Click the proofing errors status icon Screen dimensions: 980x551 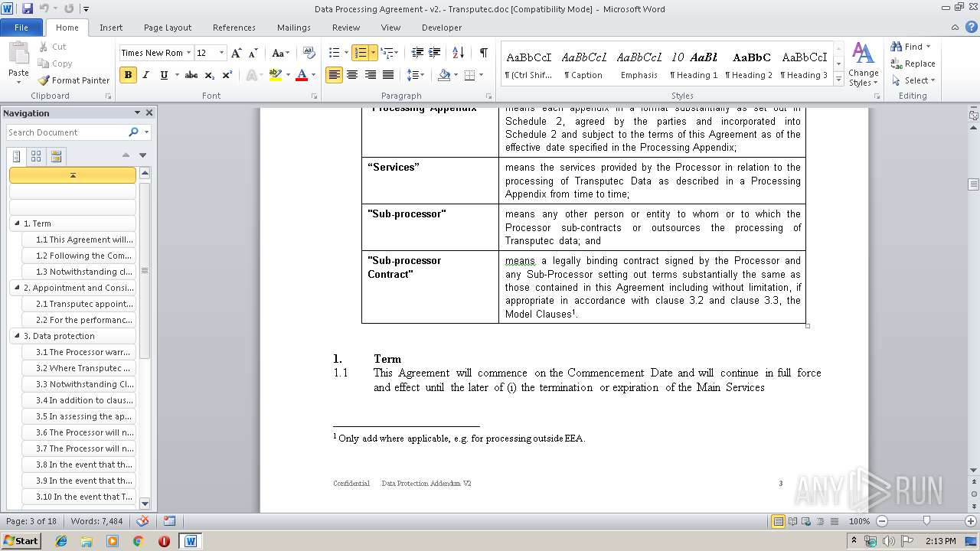[142, 521]
